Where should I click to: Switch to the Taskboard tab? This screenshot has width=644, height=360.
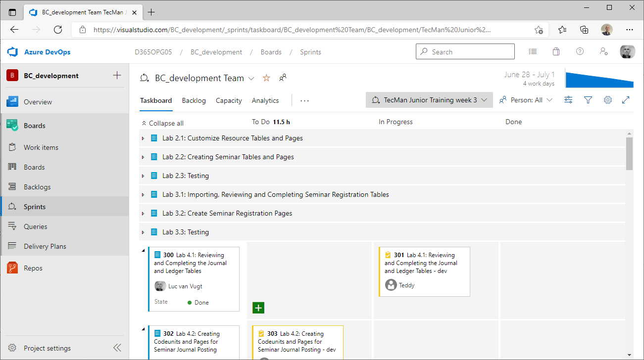[x=156, y=100]
